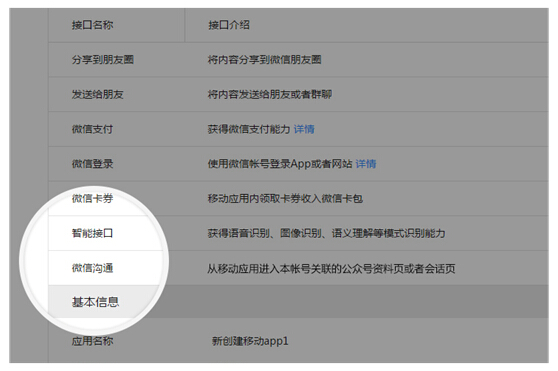Click the 微信登录 interface name
The width and height of the screenshot is (558, 371).
[x=92, y=164]
